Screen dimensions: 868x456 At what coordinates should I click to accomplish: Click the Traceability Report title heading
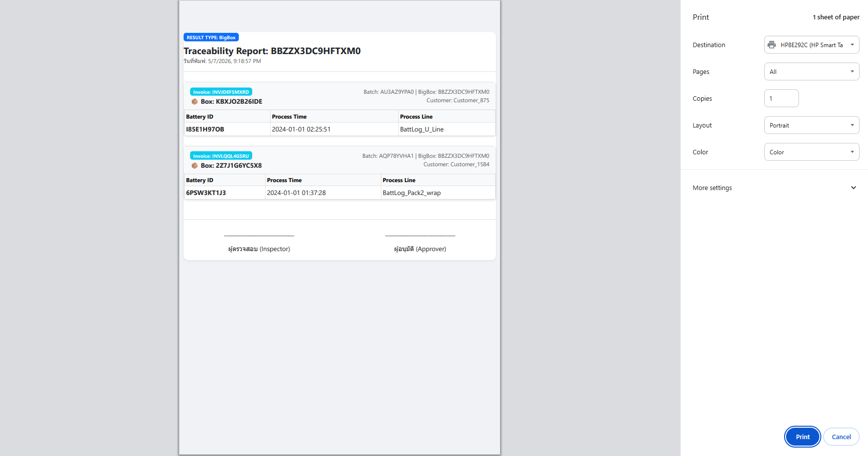point(272,51)
